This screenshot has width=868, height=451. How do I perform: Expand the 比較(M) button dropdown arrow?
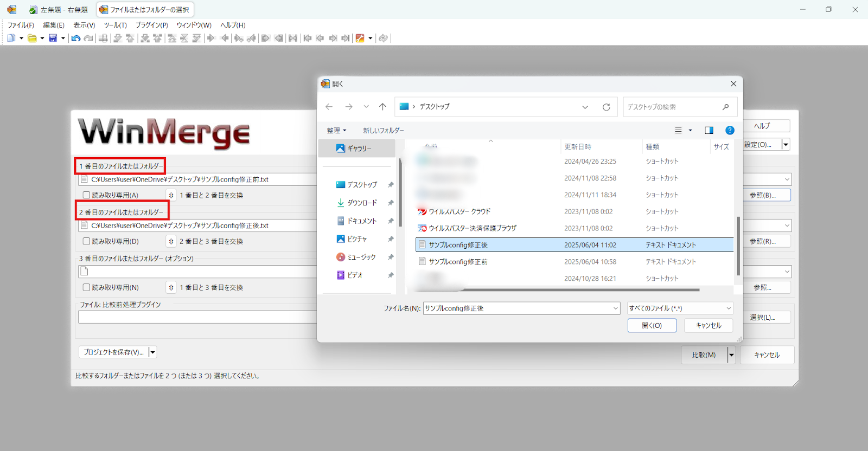pyautogui.click(x=731, y=355)
